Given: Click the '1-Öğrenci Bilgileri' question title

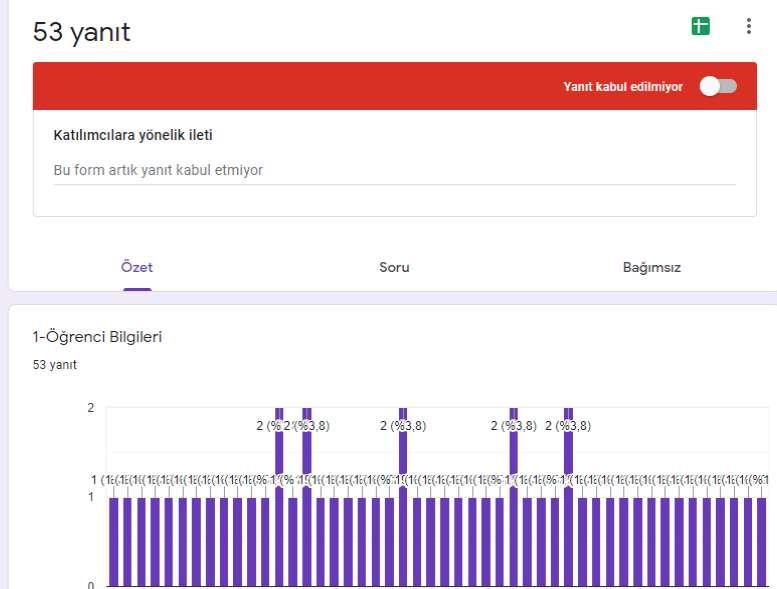Looking at the screenshot, I should [97, 337].
